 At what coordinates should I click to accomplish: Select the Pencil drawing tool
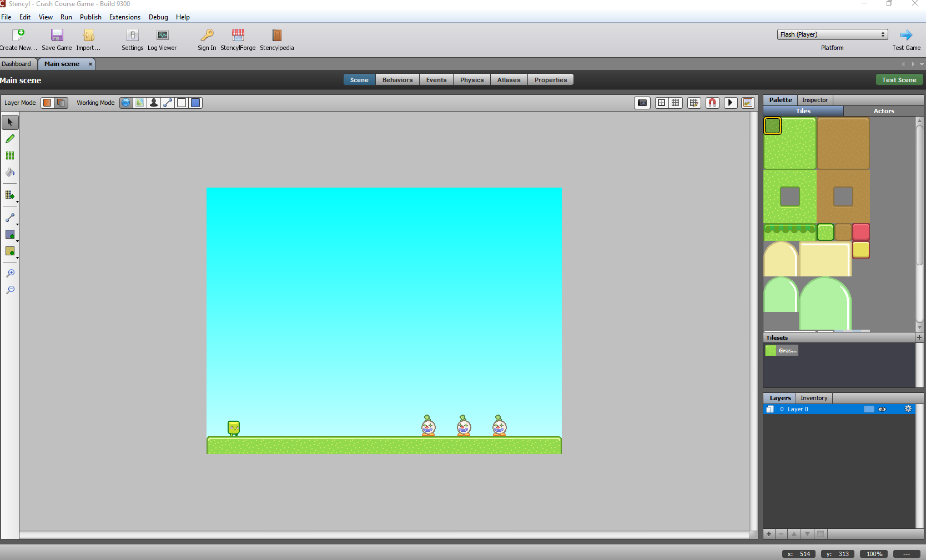[10, 139]
